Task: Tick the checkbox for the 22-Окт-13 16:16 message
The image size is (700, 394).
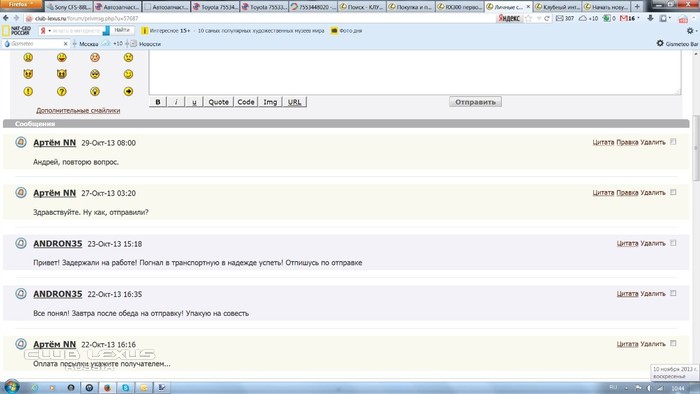Action: (x=673, y=344)
